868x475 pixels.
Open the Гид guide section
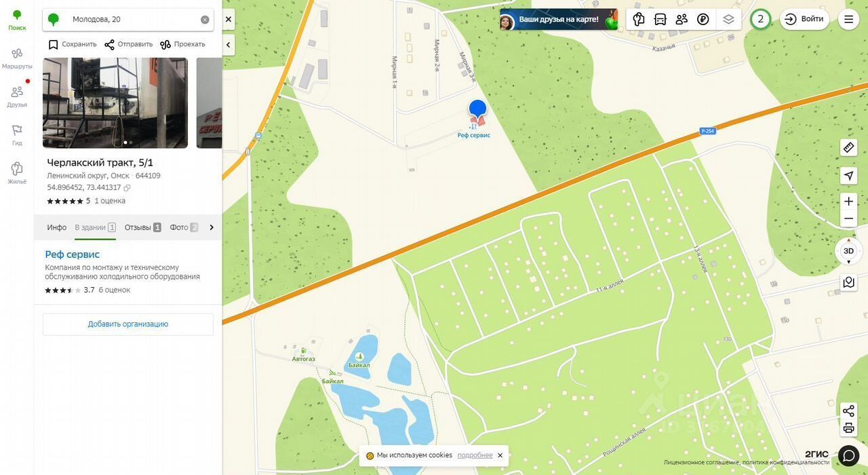17,135
